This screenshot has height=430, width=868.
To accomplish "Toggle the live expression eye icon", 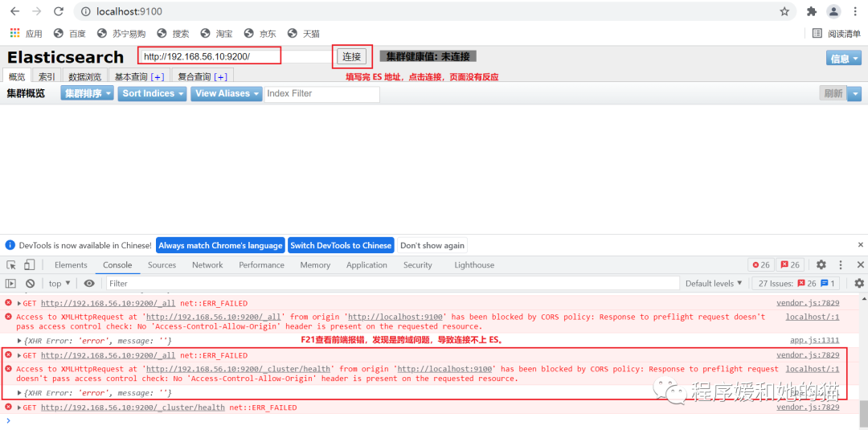I will [x=89, y=284].
